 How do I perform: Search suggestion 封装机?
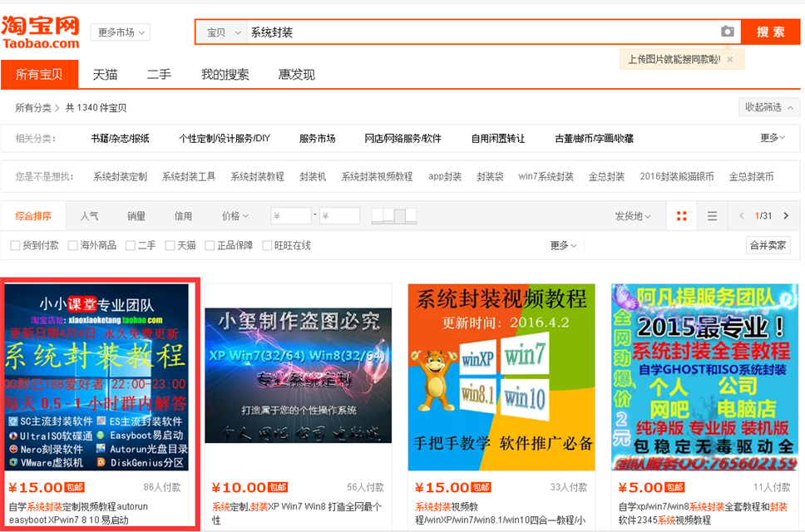point(313,177)
